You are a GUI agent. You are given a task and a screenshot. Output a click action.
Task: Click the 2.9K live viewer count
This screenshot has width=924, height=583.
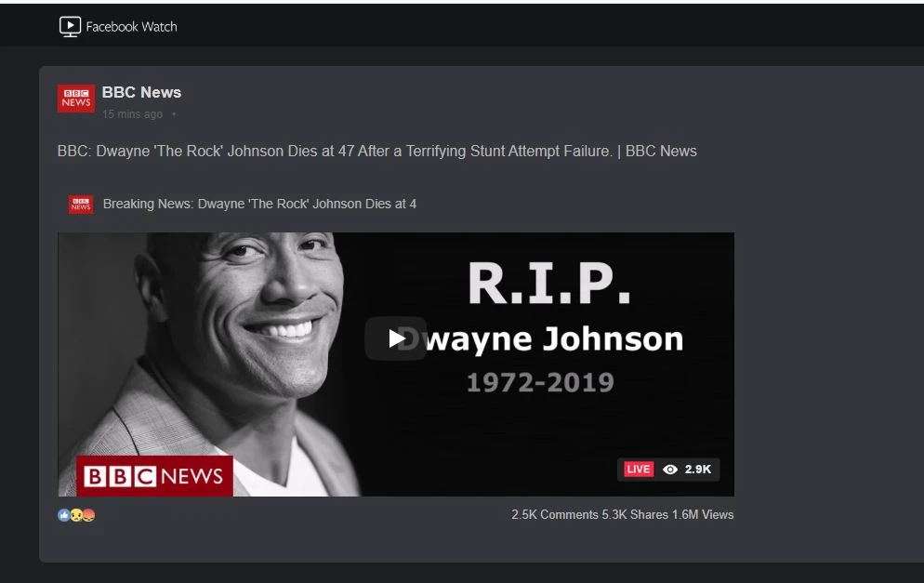pos(697,470)
